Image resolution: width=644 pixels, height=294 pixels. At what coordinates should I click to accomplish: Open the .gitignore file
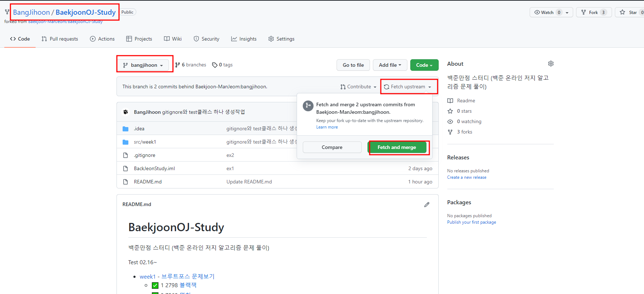pos(145,155)
